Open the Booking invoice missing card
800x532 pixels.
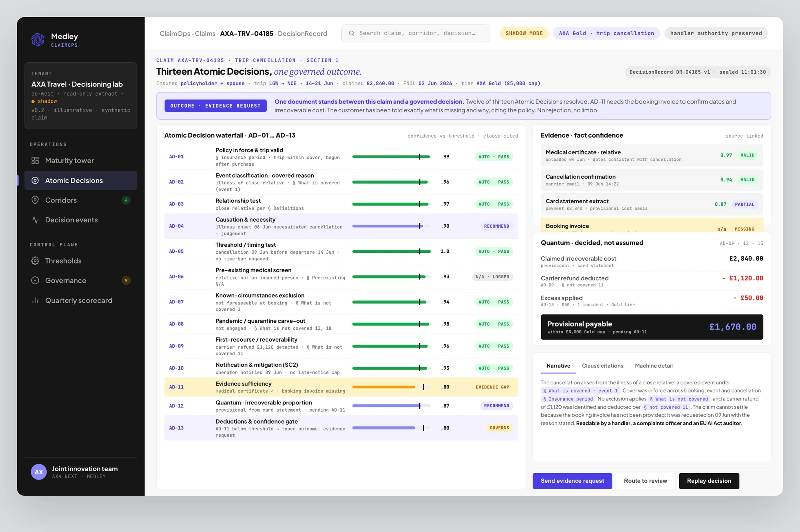[652, 225]
